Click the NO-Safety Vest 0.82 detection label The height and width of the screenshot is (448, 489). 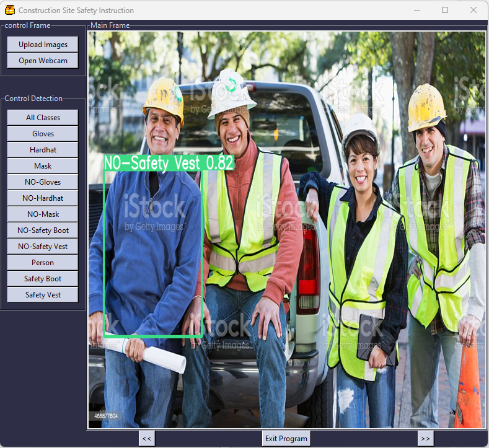tap(169, 163)
